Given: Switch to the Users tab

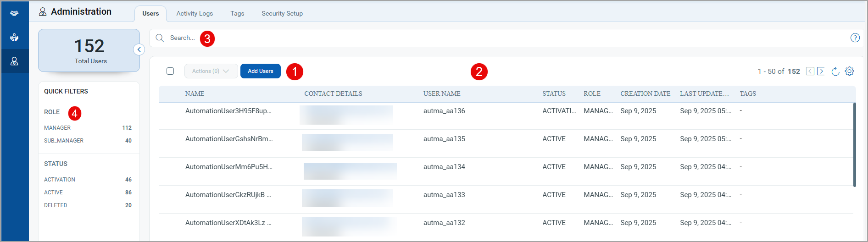Looking at the screenshot, I should click(150, 13).
